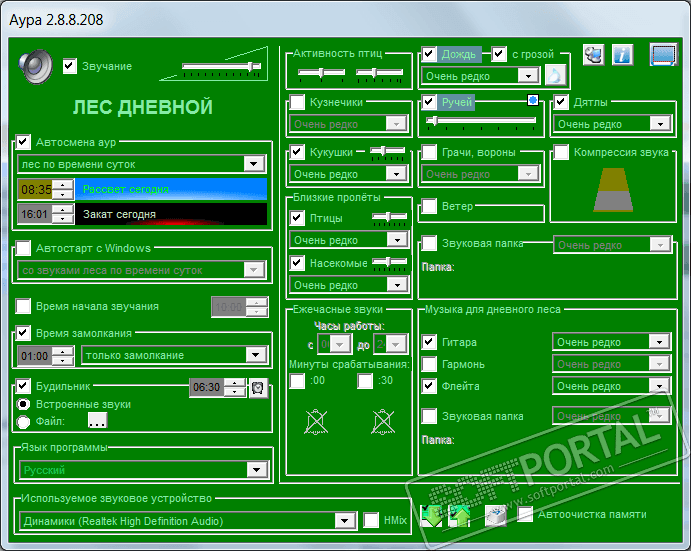Adjust the Ручей stream volume slider
691x551 pixels.
click(481, 121)
